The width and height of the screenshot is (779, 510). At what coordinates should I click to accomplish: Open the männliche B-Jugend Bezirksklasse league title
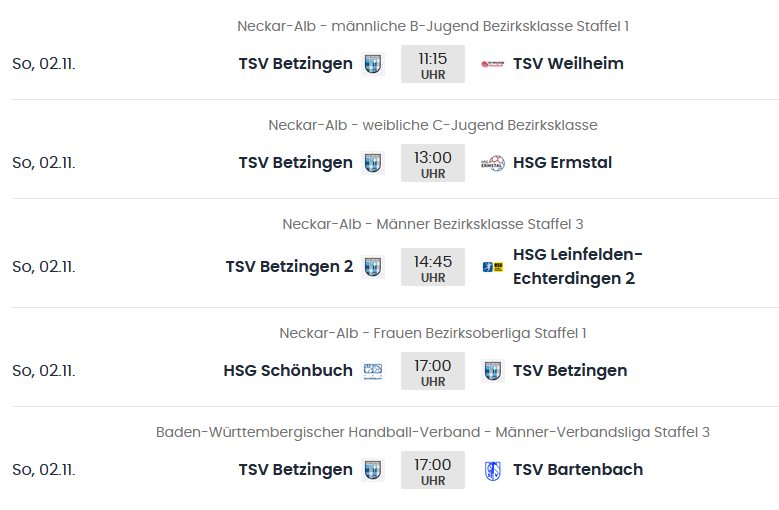point(433,26)
